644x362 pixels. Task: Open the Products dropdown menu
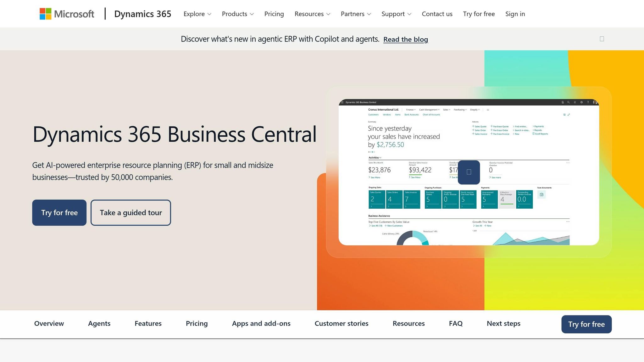[238, 14]
